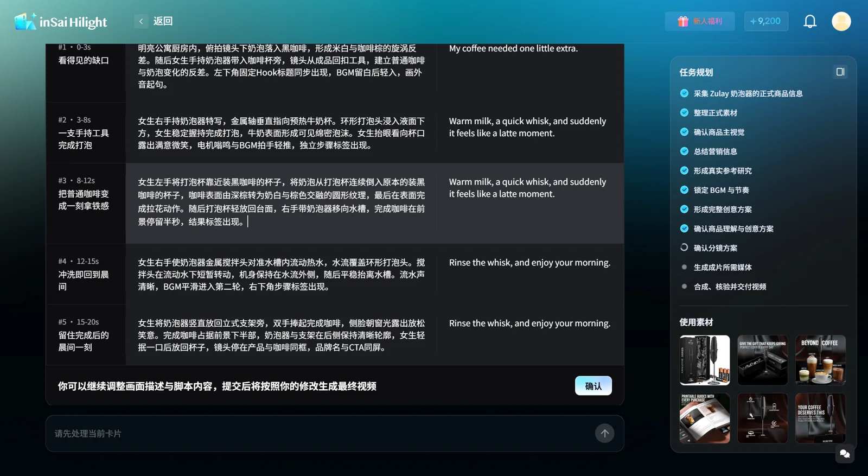Click check icon beside 总结营销信息
Viewport: 868px width, 476px height.
684,151
